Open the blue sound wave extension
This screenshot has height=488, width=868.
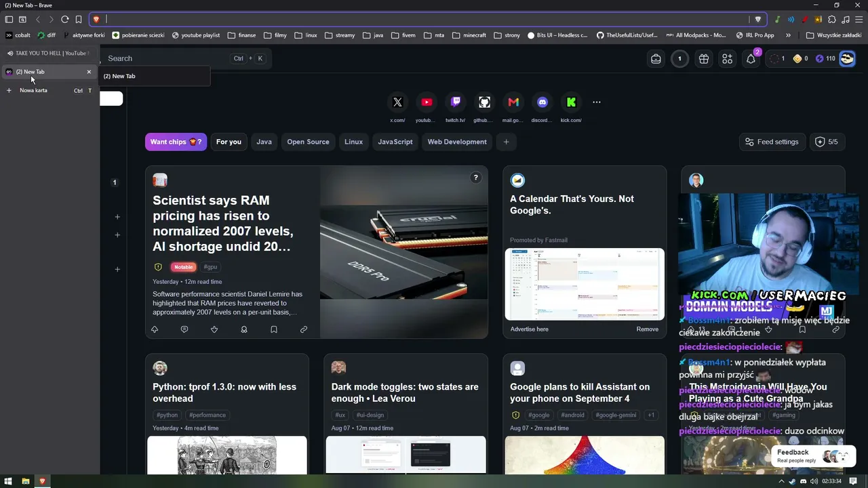pos(791,20)
